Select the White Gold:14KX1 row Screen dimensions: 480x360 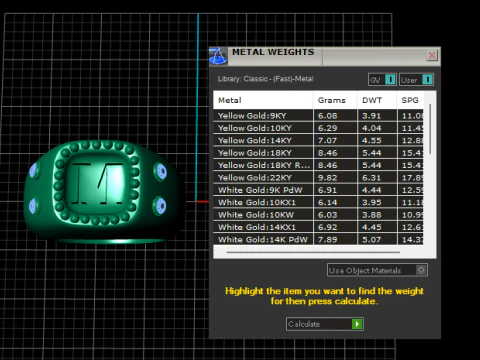pos(318,227)
